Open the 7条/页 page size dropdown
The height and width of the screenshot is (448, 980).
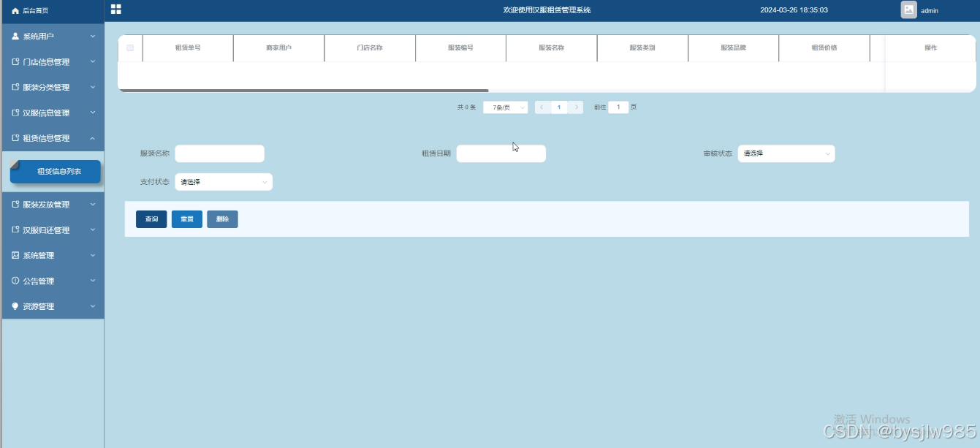(x=506, y=107)
